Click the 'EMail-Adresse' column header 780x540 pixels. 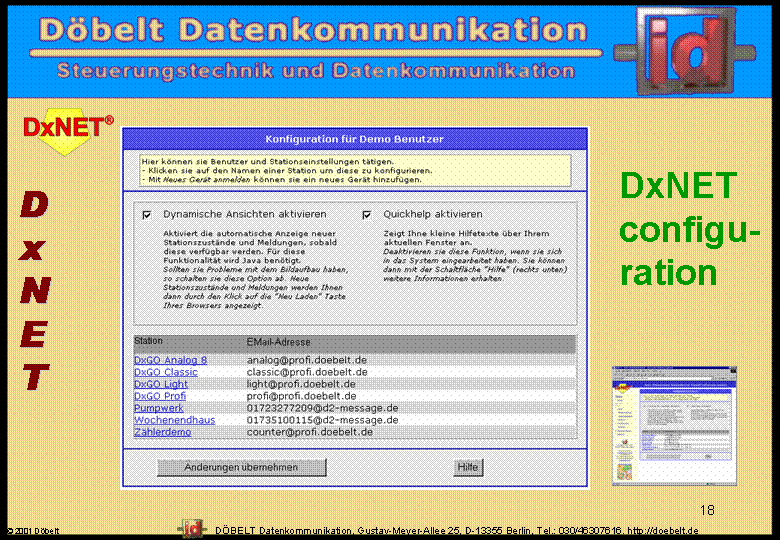pos(279,342)
